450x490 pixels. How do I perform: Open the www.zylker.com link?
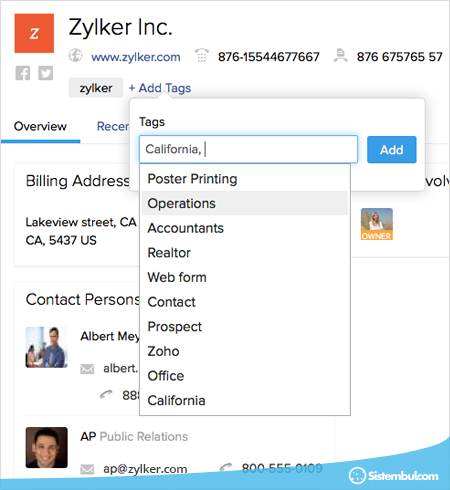click(x=136, y=57)
